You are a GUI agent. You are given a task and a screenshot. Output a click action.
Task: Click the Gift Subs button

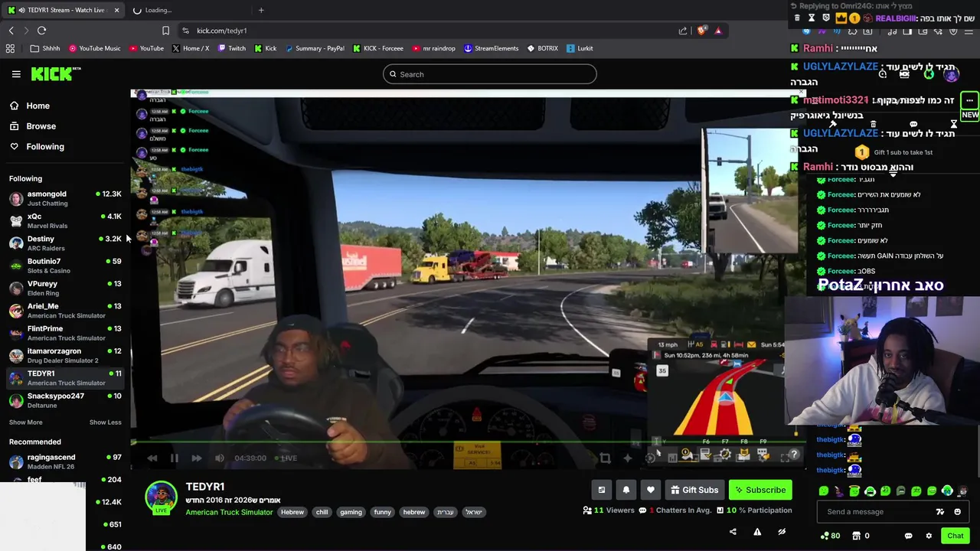coord(694,490)
